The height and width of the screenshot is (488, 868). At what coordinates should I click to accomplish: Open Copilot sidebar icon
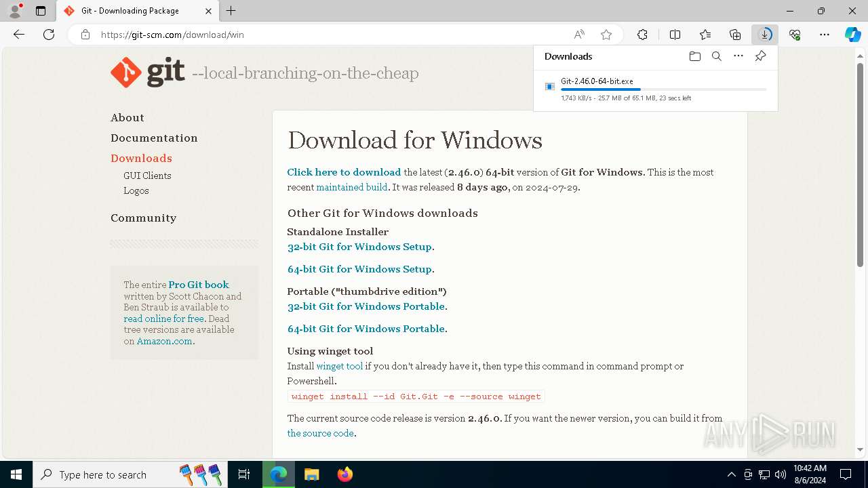(x=852, y=35)
